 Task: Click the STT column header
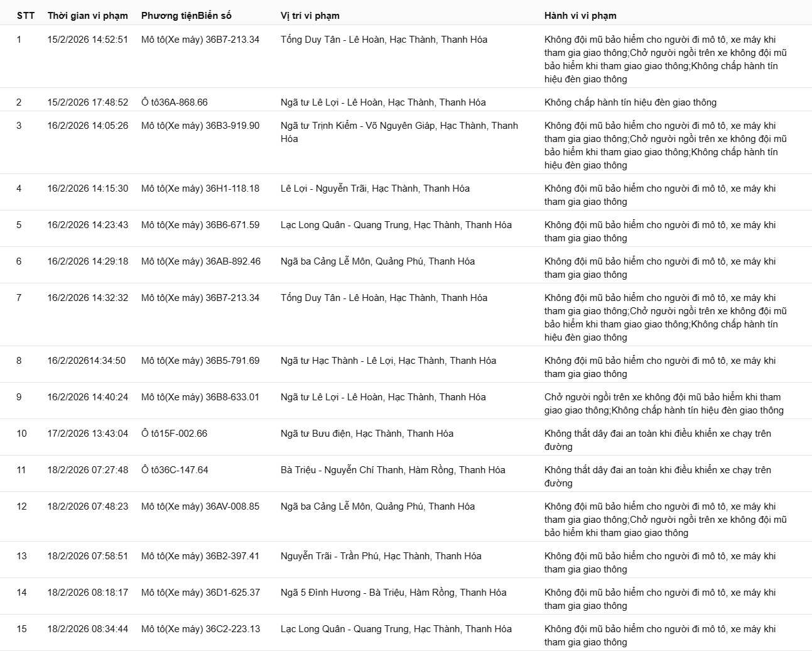pyautogui.click(x=26, y=16)
